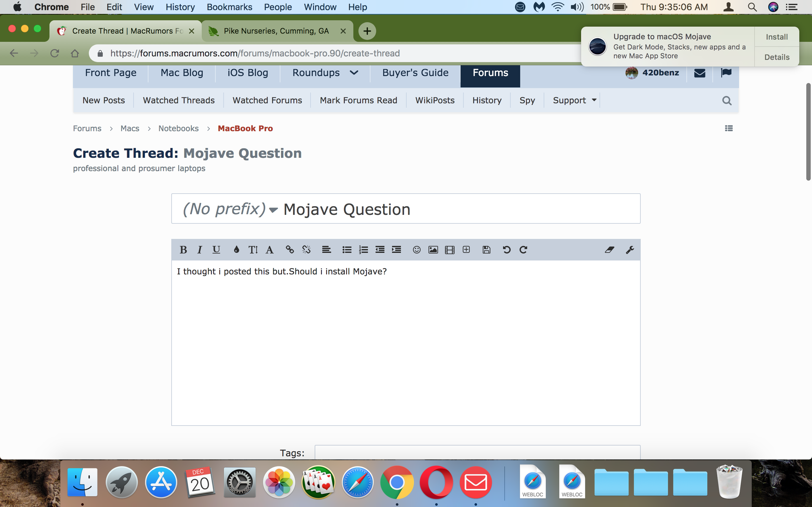Open the inbox envelope icon
Image resolution: width=812 pixels, height=507 pixels.
tap(700, 73)
